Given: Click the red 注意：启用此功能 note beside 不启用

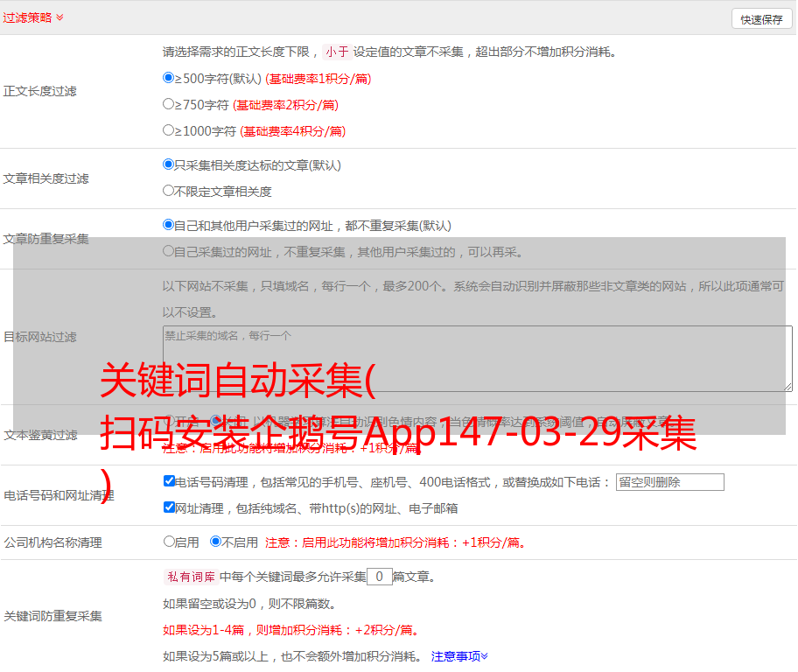Looking at the screenshot, I should (395, 542).
